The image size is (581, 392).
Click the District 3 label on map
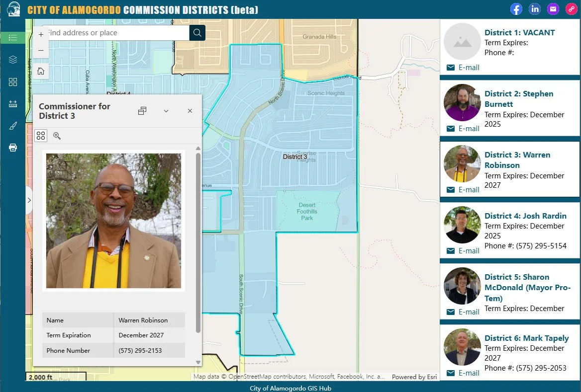pos(295,157)
